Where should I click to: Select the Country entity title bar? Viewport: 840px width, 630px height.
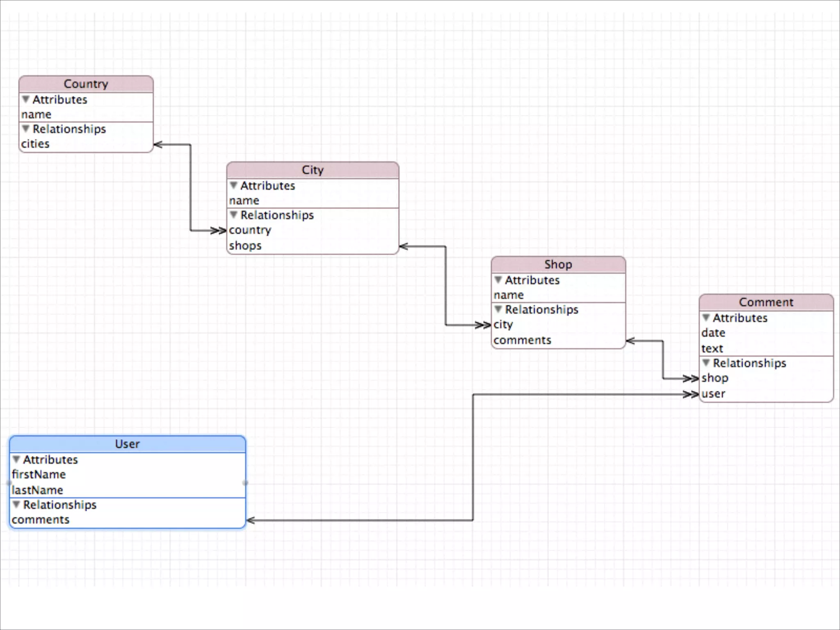tap(86, 84)
